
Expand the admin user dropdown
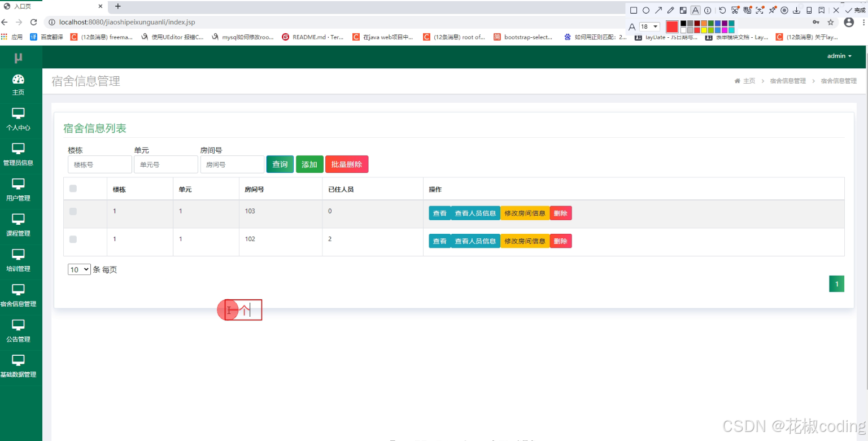click(839, 56)
